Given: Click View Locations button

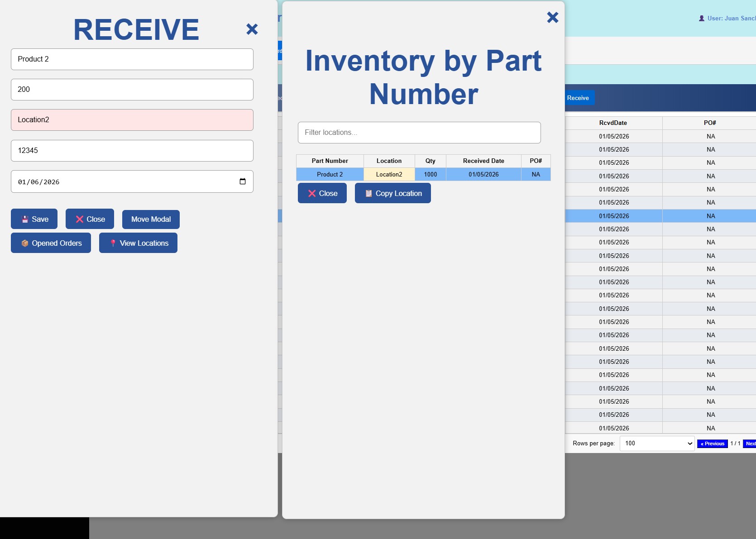Looking at the screenshot, I should tap(138, 243).
